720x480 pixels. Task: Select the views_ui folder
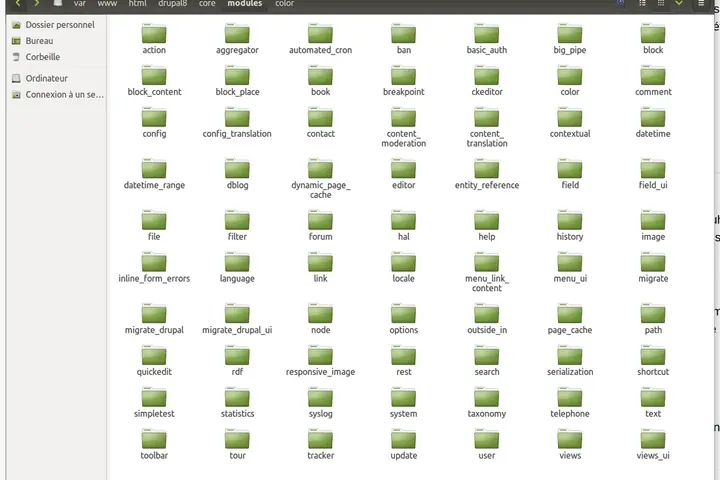pyautogui.click(x=653, y=444)
